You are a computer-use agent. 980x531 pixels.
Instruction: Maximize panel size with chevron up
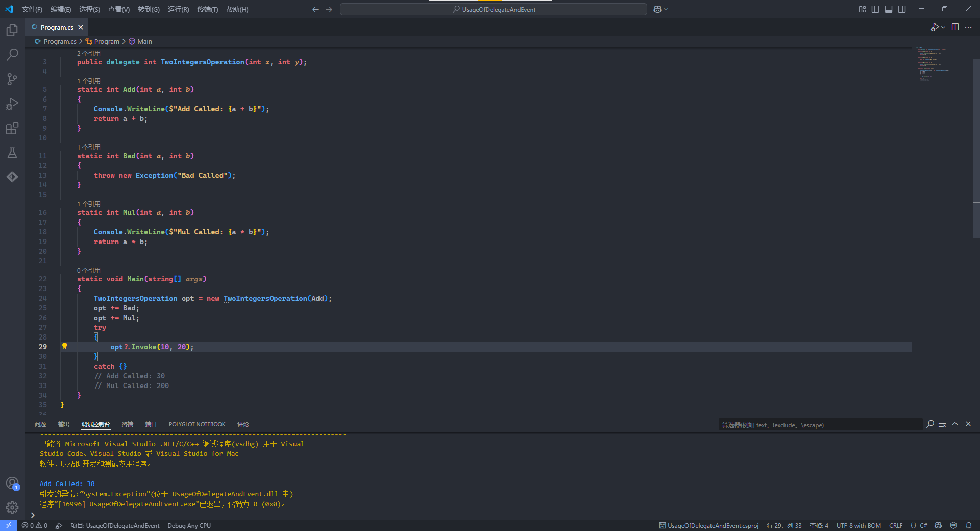[x=955, y=424]
